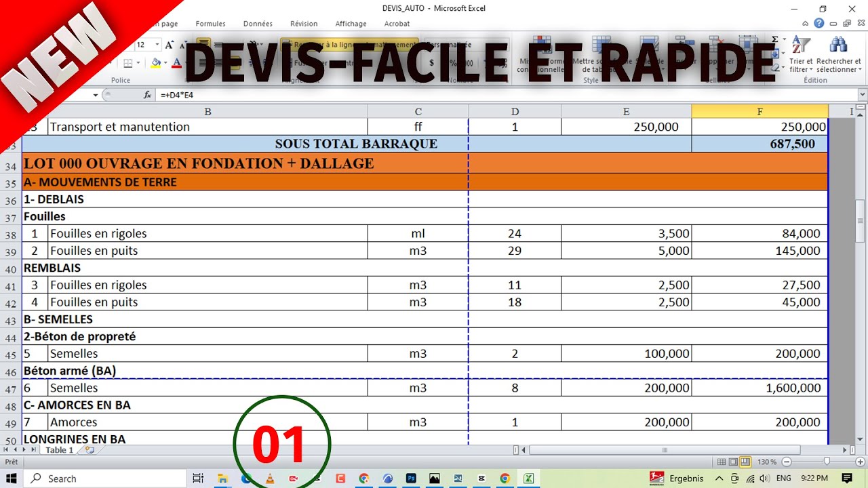Open the Acrobat ribbon tab
Screen dimensions: 868x488
397,24
